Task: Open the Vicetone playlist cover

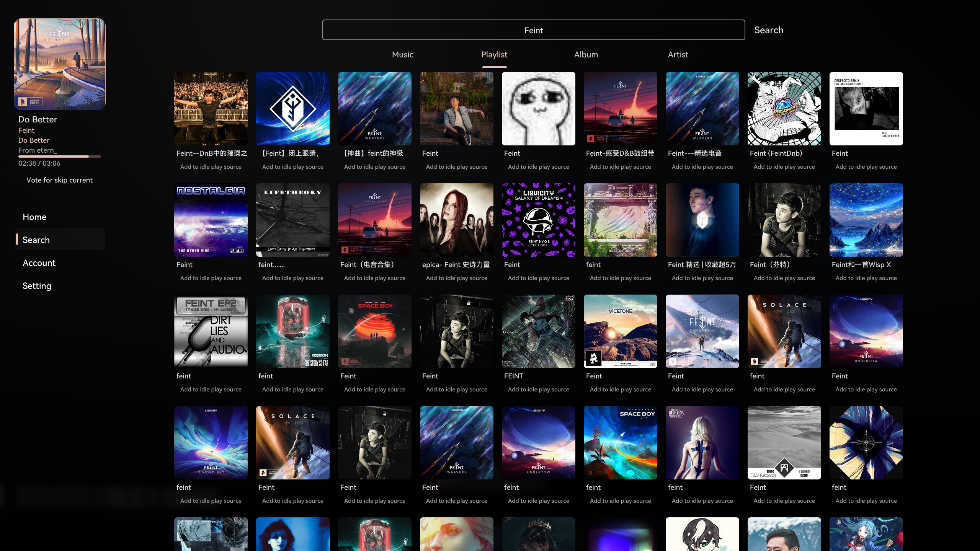Action: tap(621, 331)
